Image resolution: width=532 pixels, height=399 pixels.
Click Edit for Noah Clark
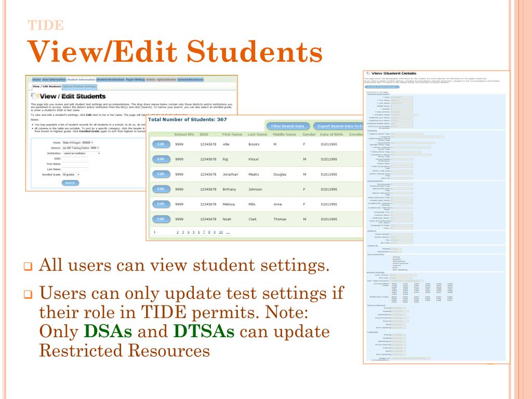click(x=161, y=219)
